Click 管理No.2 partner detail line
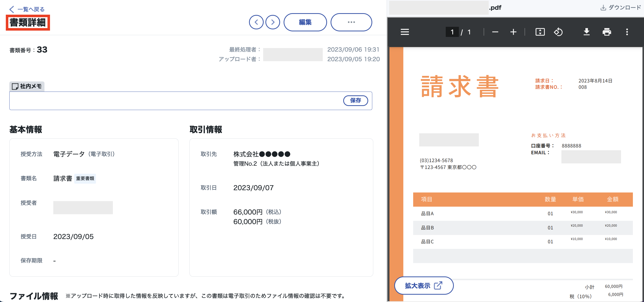Screen dimensions: 644x302 (276, 164)
